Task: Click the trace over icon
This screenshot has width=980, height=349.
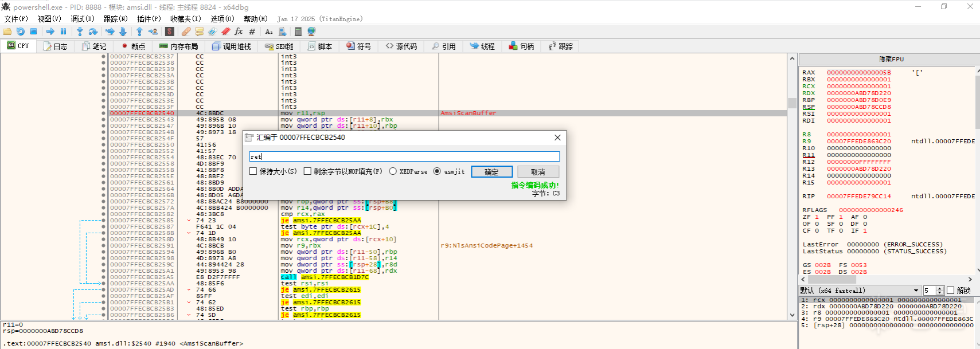Action: (123, 32)
